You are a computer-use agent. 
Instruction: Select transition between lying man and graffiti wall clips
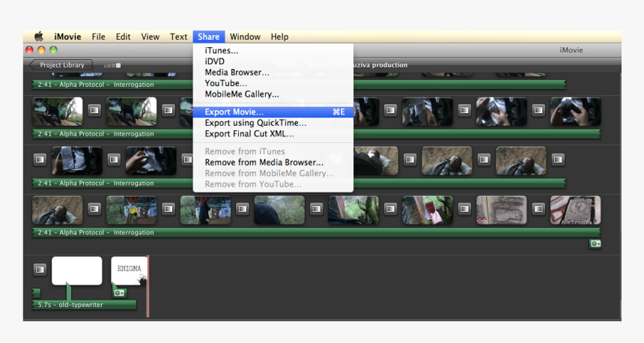tap(94, 209)
